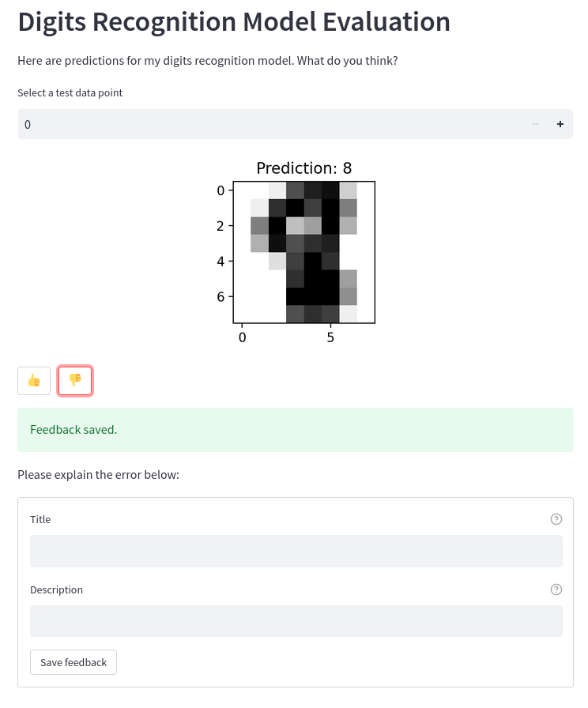Click the Prediction: 8 digit image
This screenshot has width=588, height=708.
coord(304,252)
